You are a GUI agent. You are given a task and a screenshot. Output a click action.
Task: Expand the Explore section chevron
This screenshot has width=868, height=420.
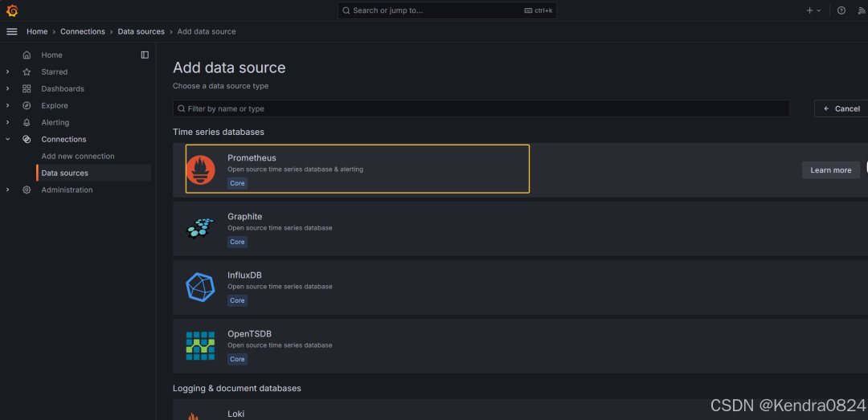[x=8, y=106]
